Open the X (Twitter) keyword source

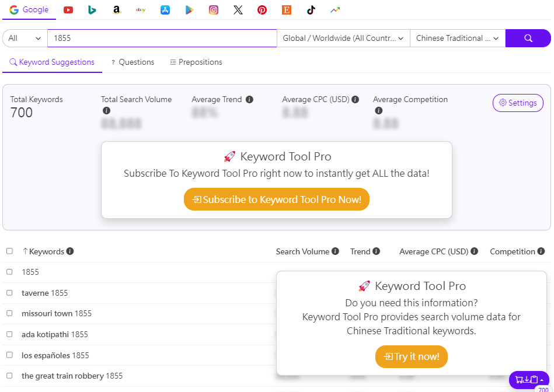[x=238, y=10]
